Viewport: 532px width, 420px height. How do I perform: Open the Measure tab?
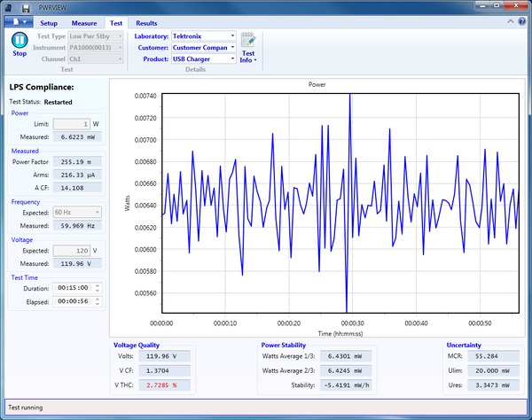[83, 22]
